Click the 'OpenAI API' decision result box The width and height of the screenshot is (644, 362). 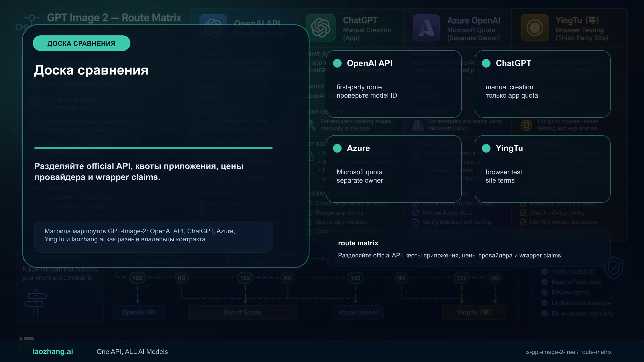point(139,312)
